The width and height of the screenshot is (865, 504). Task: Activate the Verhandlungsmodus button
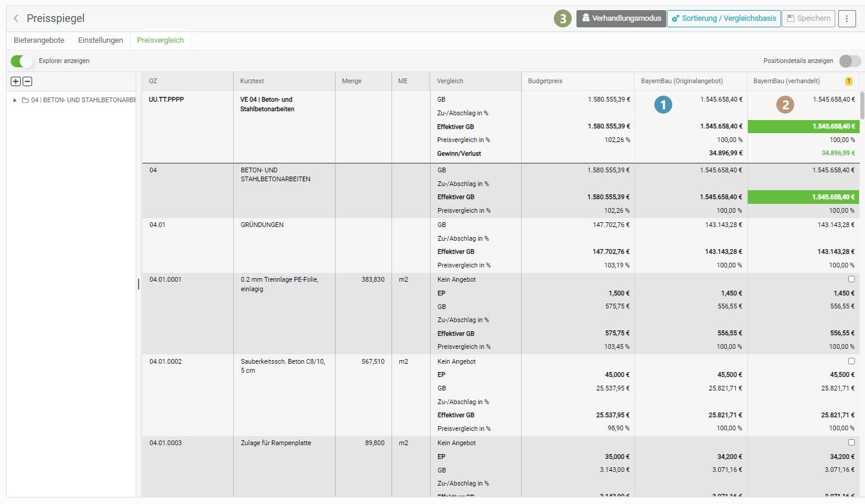(x=621, y=18)
